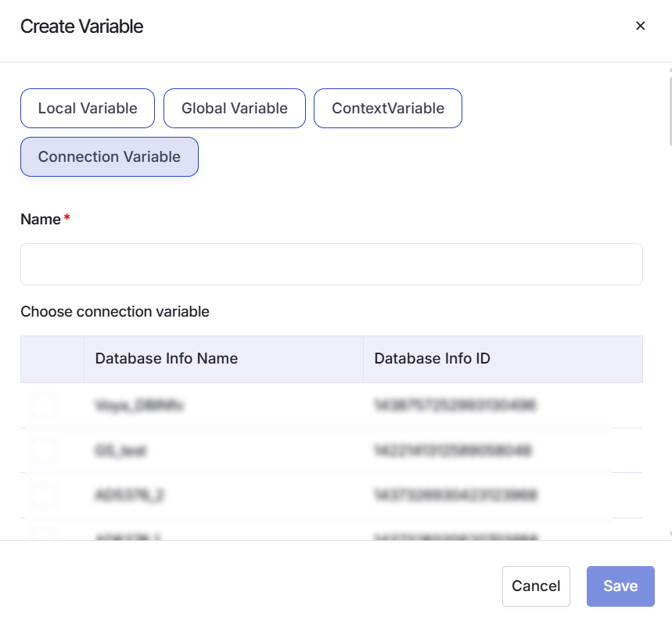Click the Database Info Name column header
The image size is (672, 620).
pyautogui.click(x=224, y=359)
